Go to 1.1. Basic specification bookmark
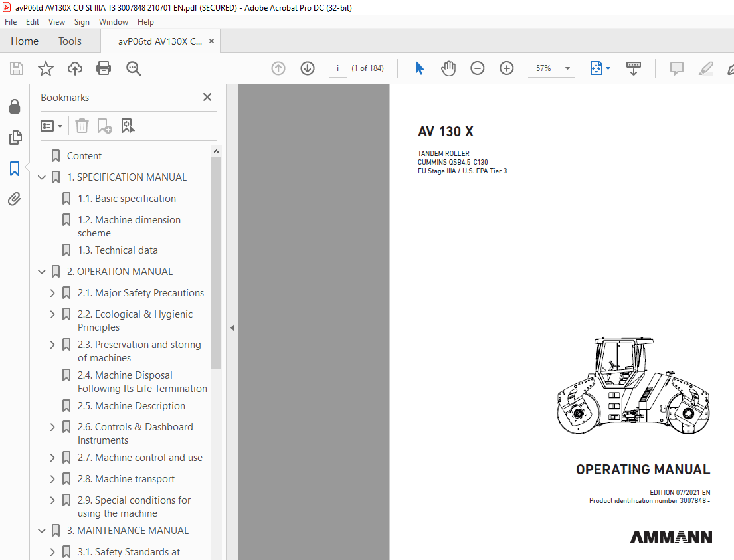The height and width of the screenshot is (560, 734). coord(127,199)
